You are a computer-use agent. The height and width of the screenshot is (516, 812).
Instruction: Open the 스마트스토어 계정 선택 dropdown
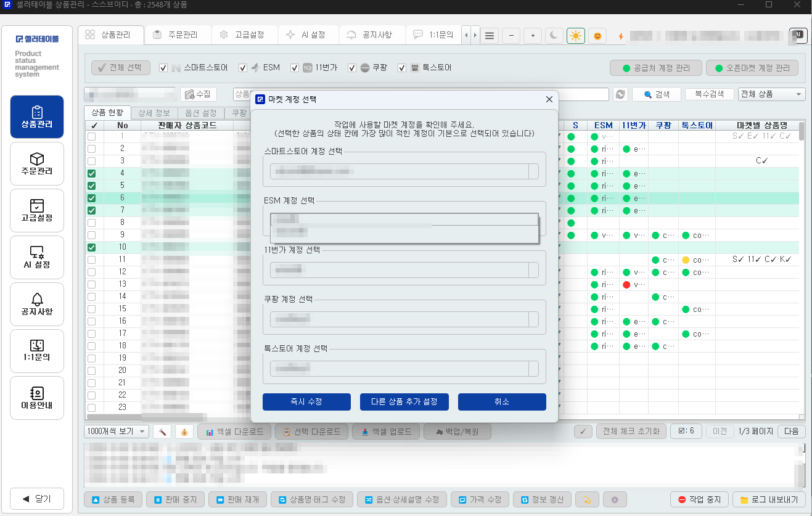tap(404, 171)
